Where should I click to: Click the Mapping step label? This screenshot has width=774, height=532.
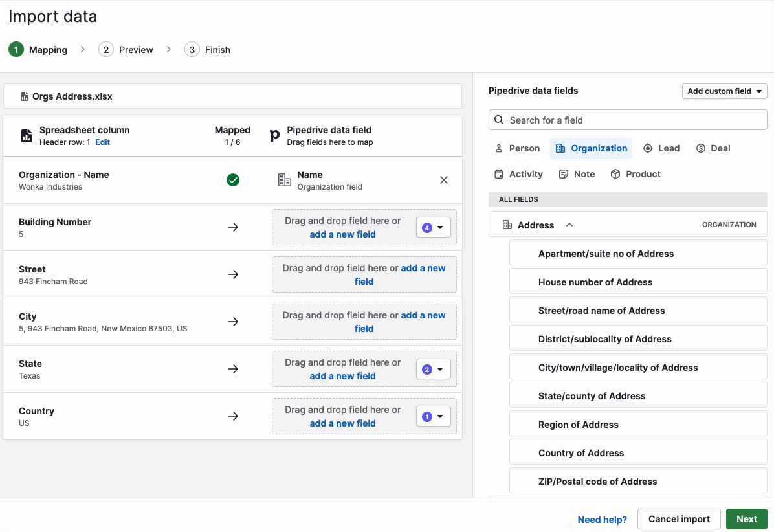point(48,50)
